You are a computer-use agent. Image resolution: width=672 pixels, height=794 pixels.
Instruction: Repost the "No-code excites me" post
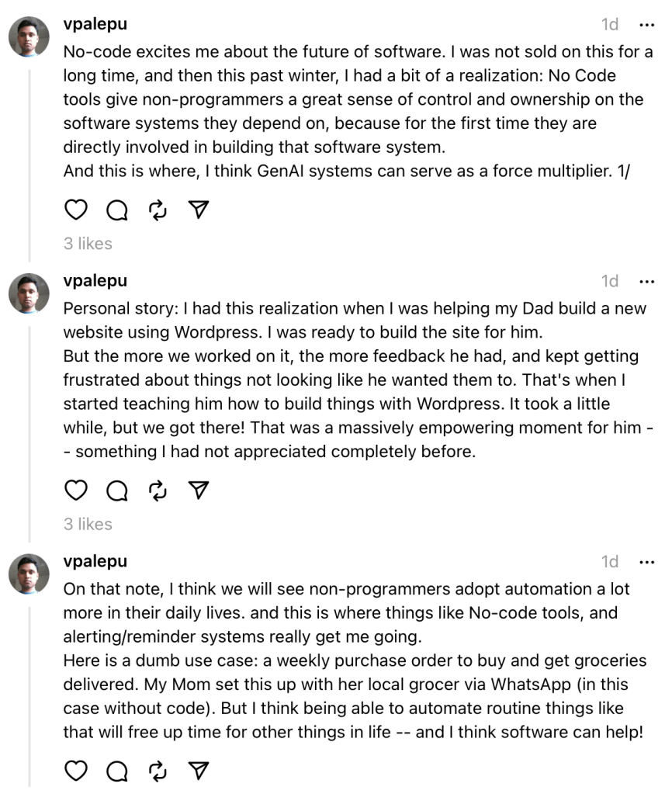tap(158, 210)
